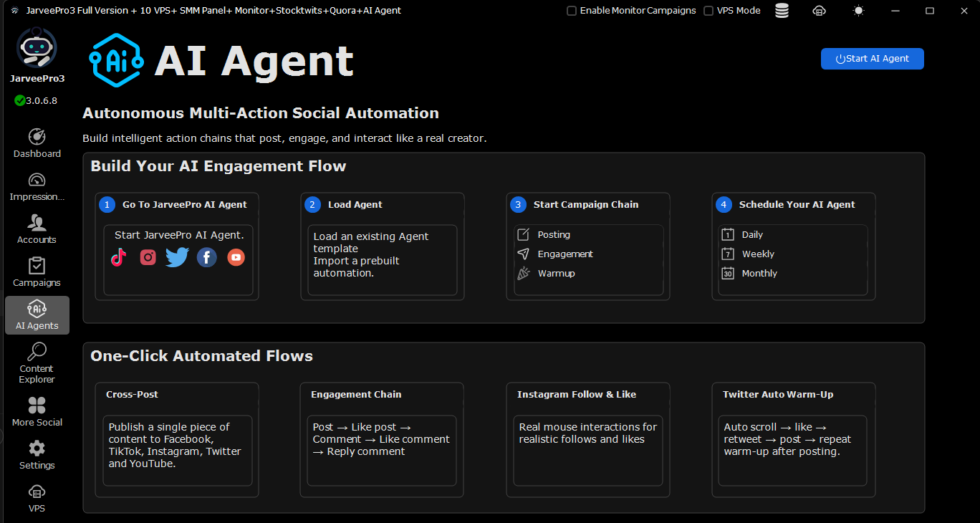Choose the Twitter Auto Warm-Up flow
Image resolution: width=980 pixels, height=523 pixels.
click(x=793, y=440)
